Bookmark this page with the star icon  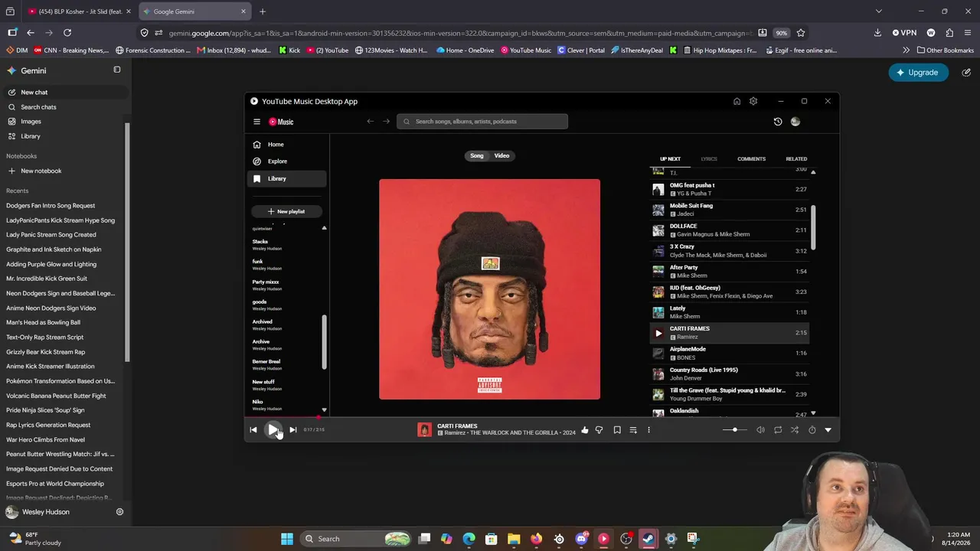point(801,33)
